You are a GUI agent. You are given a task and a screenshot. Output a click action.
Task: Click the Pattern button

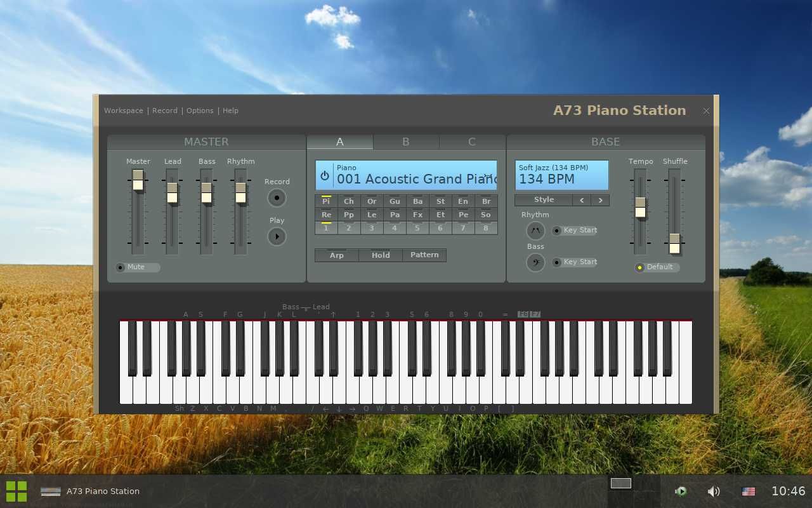(x=424, y=255)
